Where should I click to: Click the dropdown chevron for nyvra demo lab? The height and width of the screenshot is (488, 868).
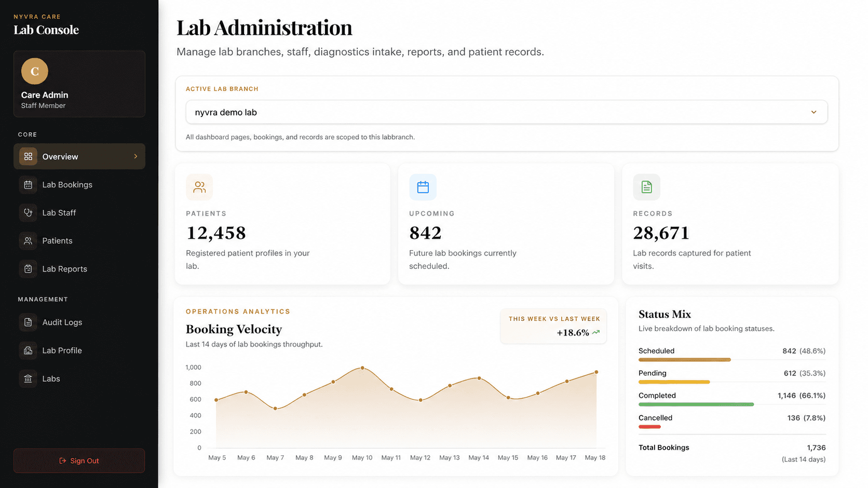tap(813, 112)
